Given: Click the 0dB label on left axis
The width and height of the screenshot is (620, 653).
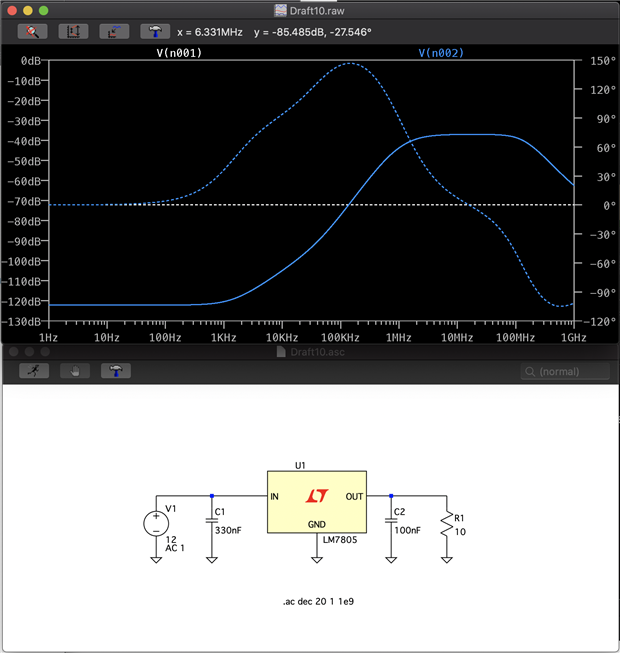Looking at the screenshot, I should tap(31, 61).
